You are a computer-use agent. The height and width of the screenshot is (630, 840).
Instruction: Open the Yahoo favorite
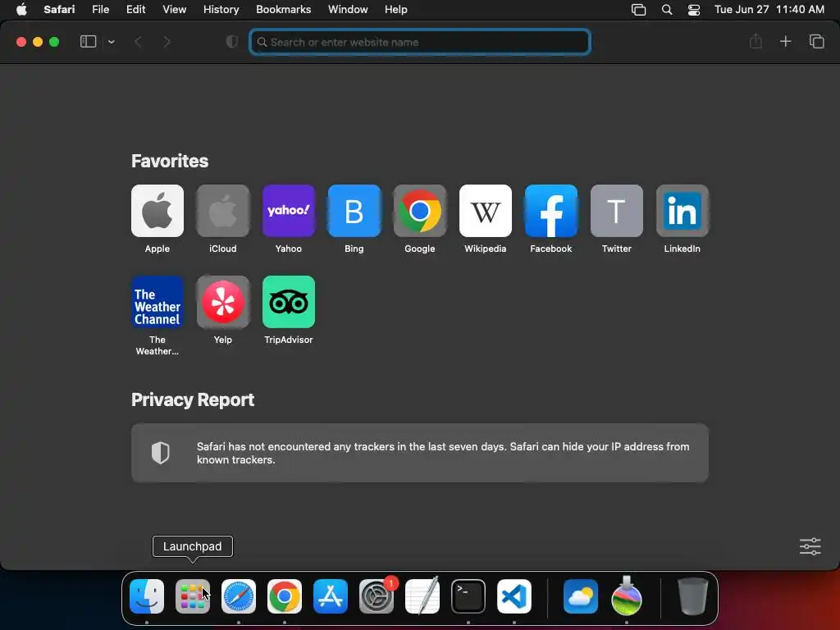[289, 211]
